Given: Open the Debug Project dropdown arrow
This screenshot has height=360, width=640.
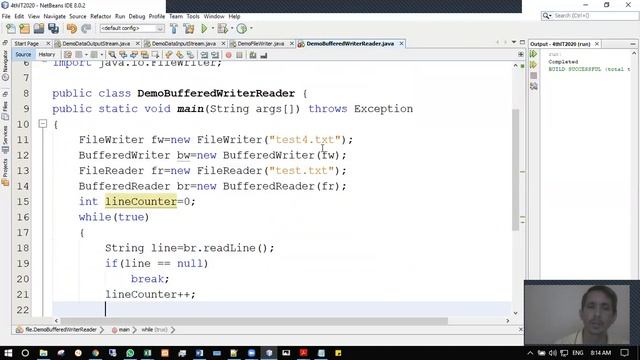Looking at the screenshot, I should (232, 28).
